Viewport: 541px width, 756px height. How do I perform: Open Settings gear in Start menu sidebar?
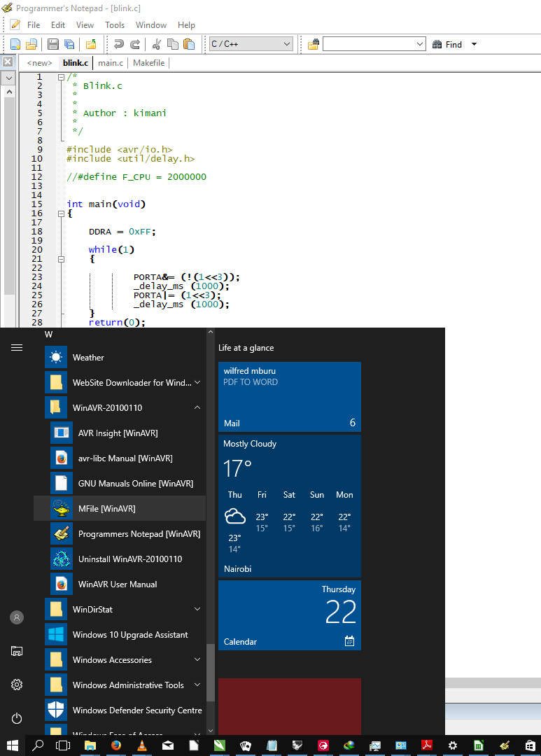pyautogui.click(x=17, y=684)
